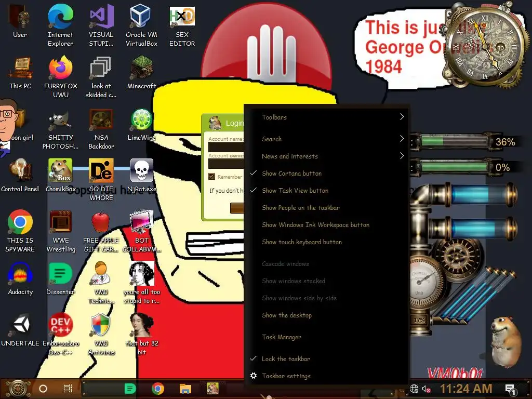Open the notification center icon
This screenshot has height=399, width=532.
coord(510,390)
